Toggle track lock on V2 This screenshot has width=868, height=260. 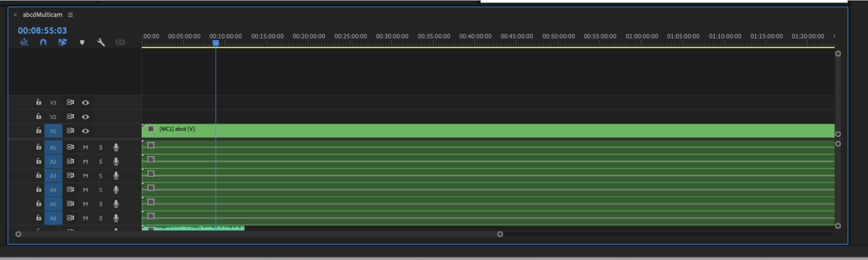pos(38,116)
